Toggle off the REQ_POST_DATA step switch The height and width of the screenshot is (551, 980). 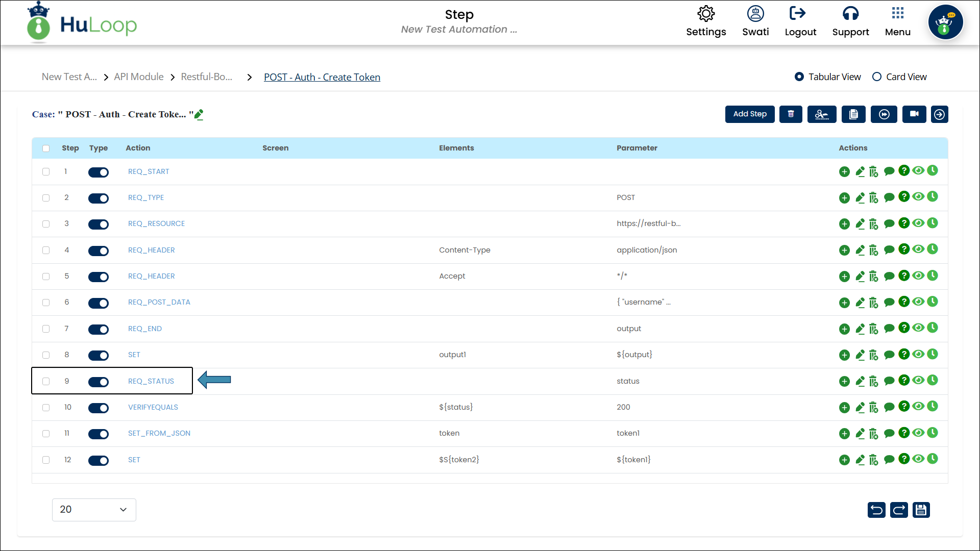(99, 303)
